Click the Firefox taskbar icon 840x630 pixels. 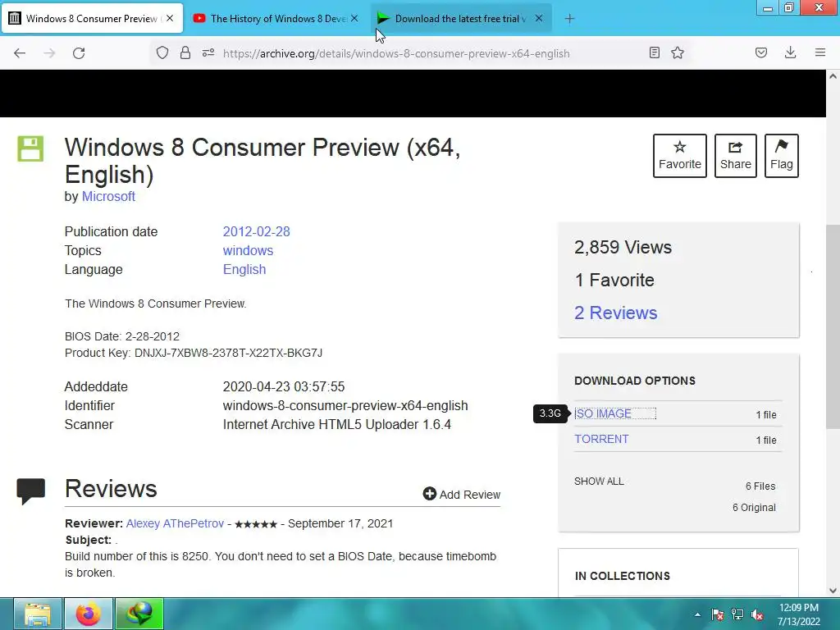[x=89, y=614]
